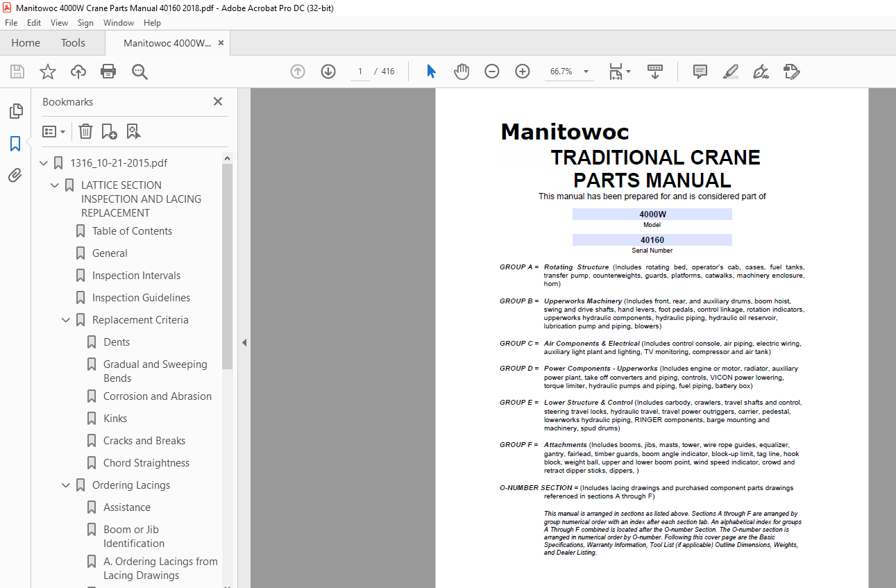Open the View menu
Screen dimensions: 896x588
click(x=60, y=23)
